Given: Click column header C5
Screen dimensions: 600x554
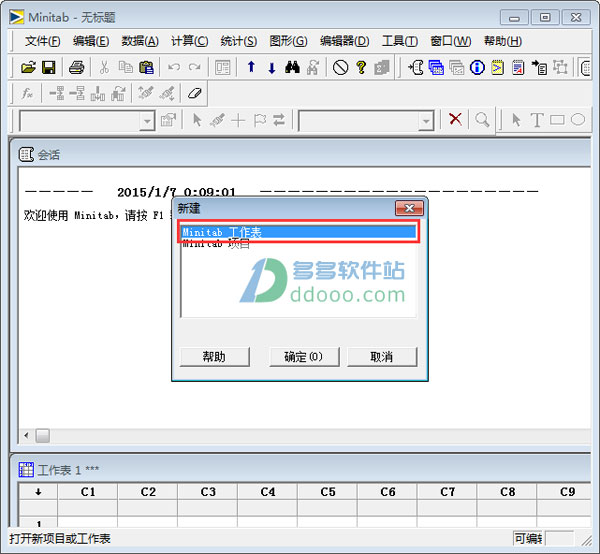Looking at the screenshot, I should coord(328,492).
